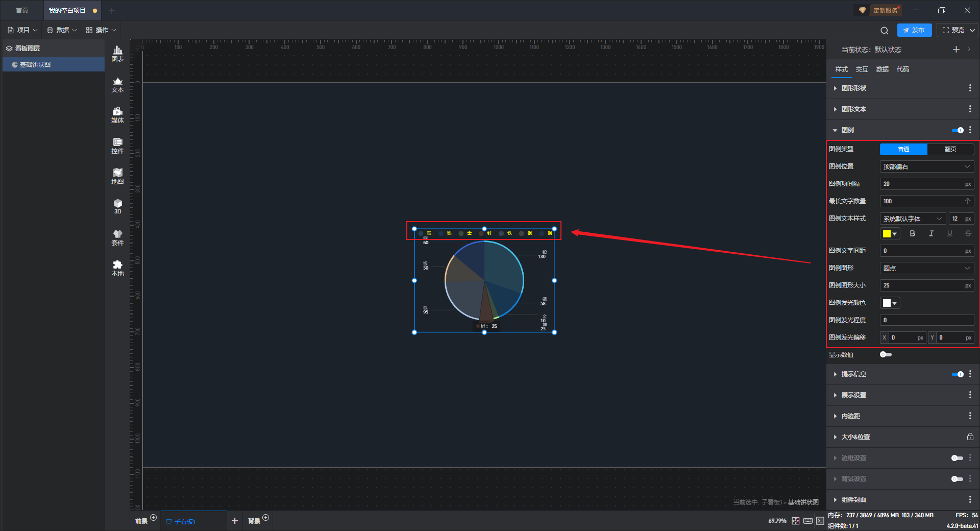Open the 数据 menu in the toolbar
The height and width of the screenshot is (531, 980).
62,30
